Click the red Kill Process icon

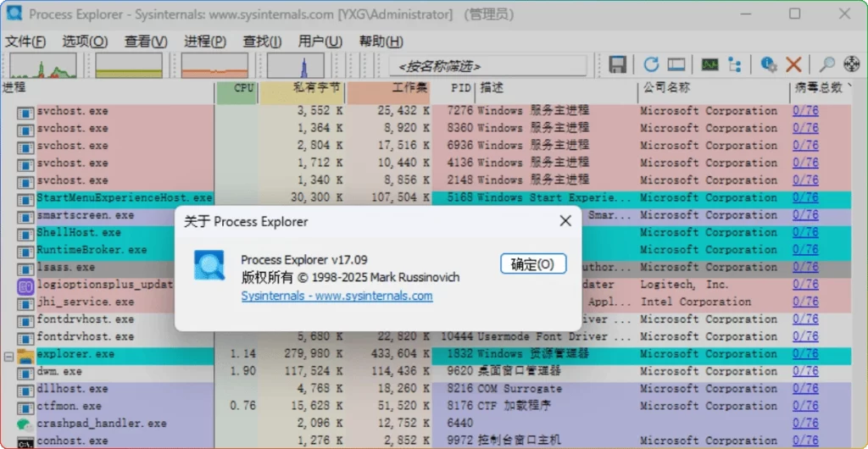coord(793,65)
